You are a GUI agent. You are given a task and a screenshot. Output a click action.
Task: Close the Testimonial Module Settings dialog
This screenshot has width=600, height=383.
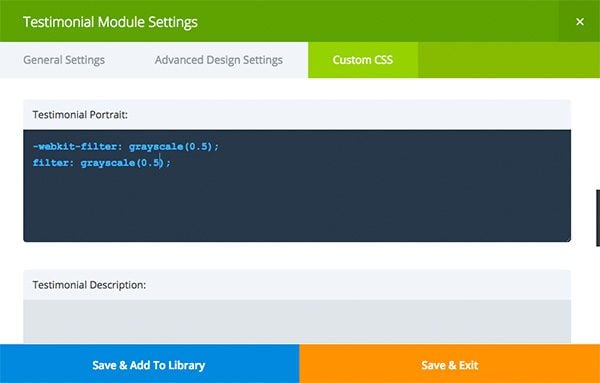click(580, 21)
